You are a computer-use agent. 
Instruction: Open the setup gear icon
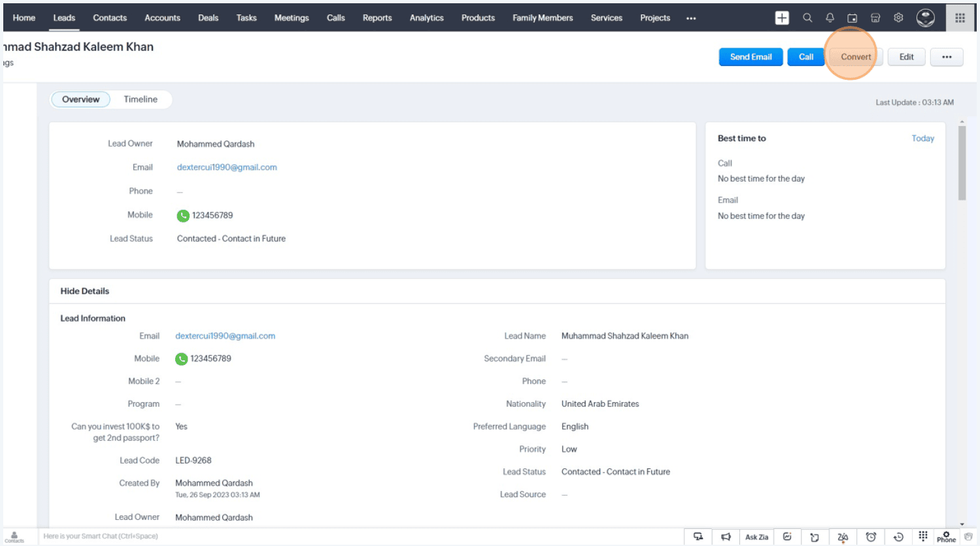tap(898, 18)
